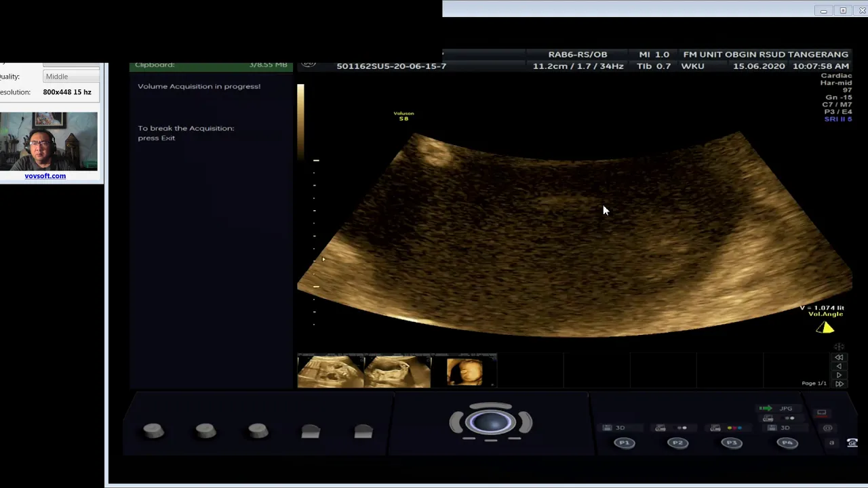Click the webcam preview image
This screenshot has width=868, height=488.
point(49,141)
